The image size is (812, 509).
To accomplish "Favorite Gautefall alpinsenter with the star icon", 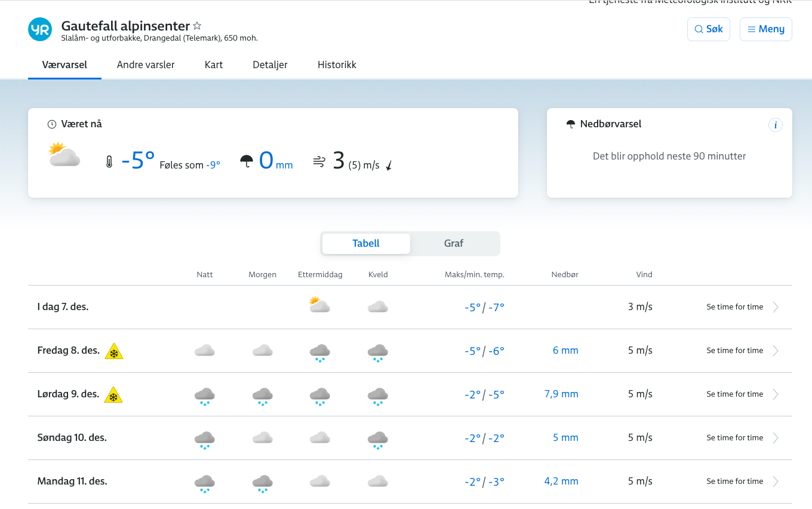I will 197,26.
